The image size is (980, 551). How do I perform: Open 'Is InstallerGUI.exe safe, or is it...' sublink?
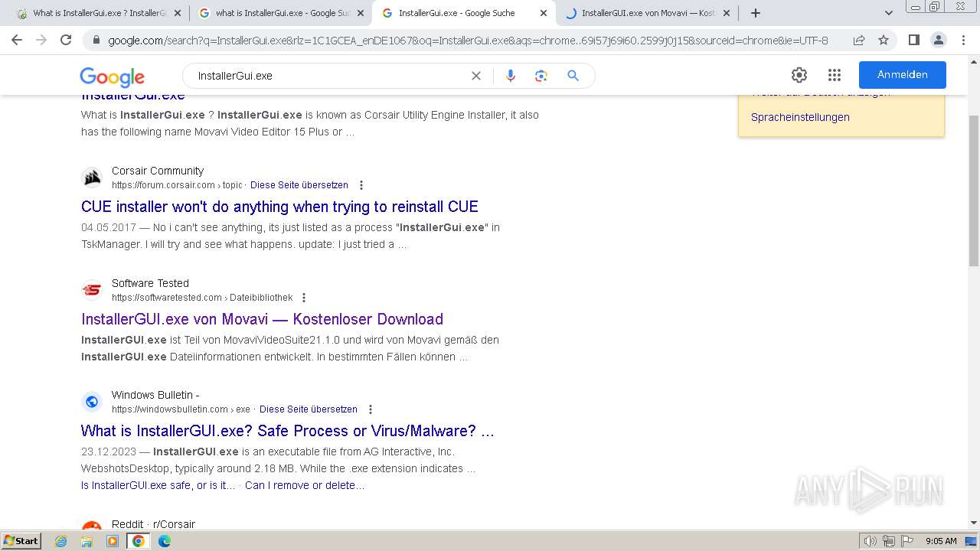(x=158, y=485)
